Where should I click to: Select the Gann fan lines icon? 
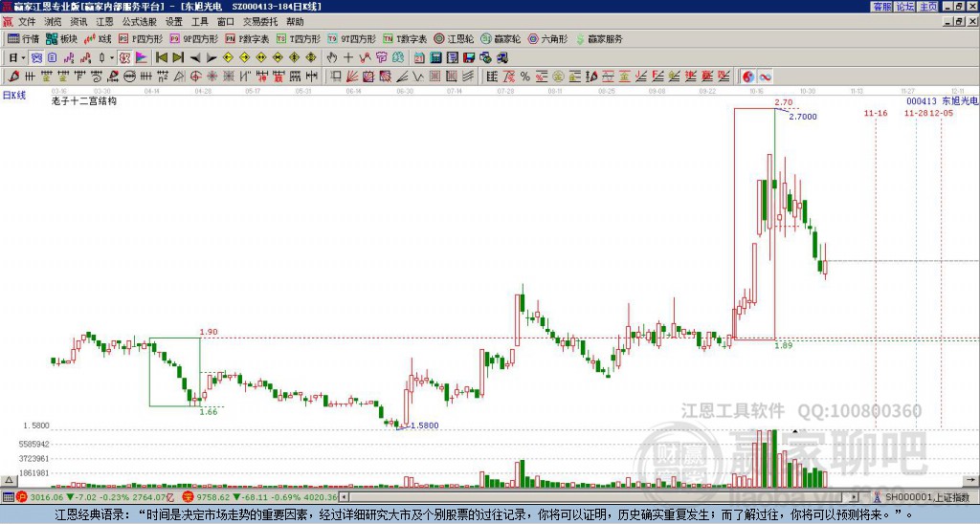(352, 76)
